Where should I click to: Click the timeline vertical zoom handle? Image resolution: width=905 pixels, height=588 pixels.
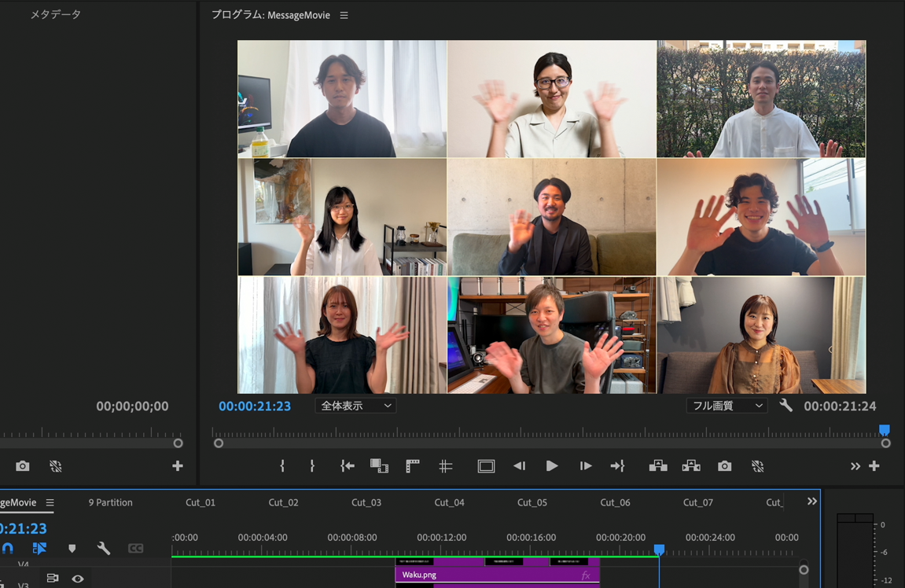804,570
